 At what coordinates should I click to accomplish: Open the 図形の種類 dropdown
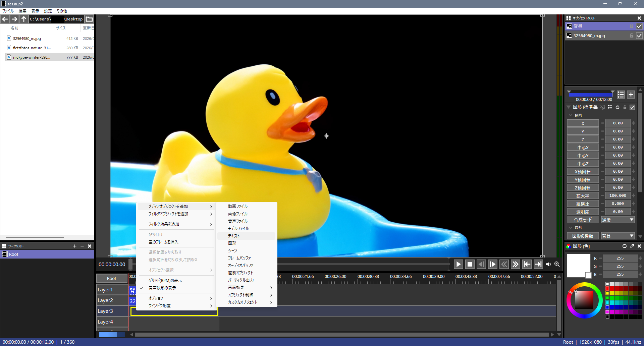[x=618, y=236]
